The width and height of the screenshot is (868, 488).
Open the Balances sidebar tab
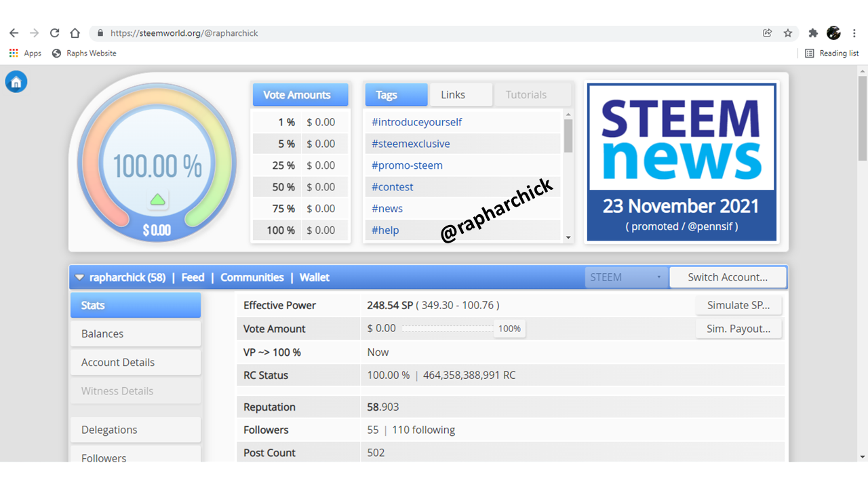[136, 333]
